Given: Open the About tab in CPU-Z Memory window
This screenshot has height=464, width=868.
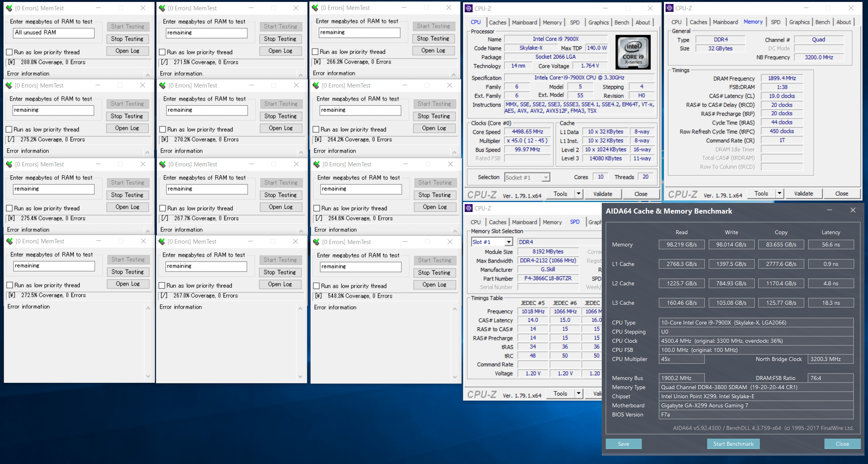Looking at the screenshot, I should pos(843,22).
